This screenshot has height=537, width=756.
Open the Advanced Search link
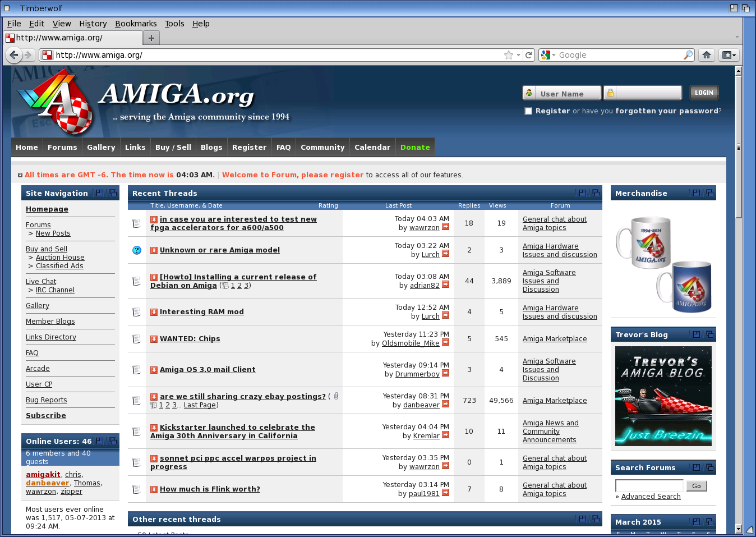651,497
